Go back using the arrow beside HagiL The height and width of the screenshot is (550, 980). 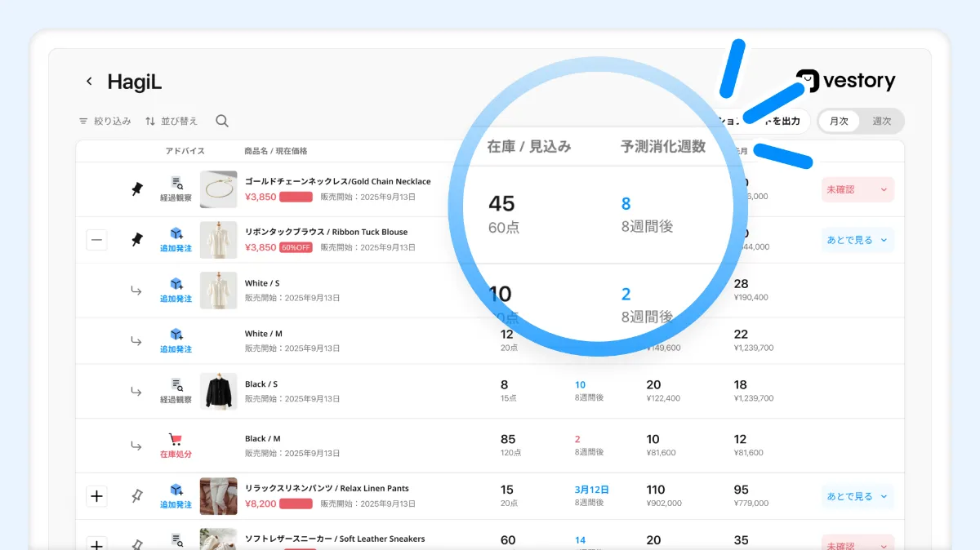[89, 82]
